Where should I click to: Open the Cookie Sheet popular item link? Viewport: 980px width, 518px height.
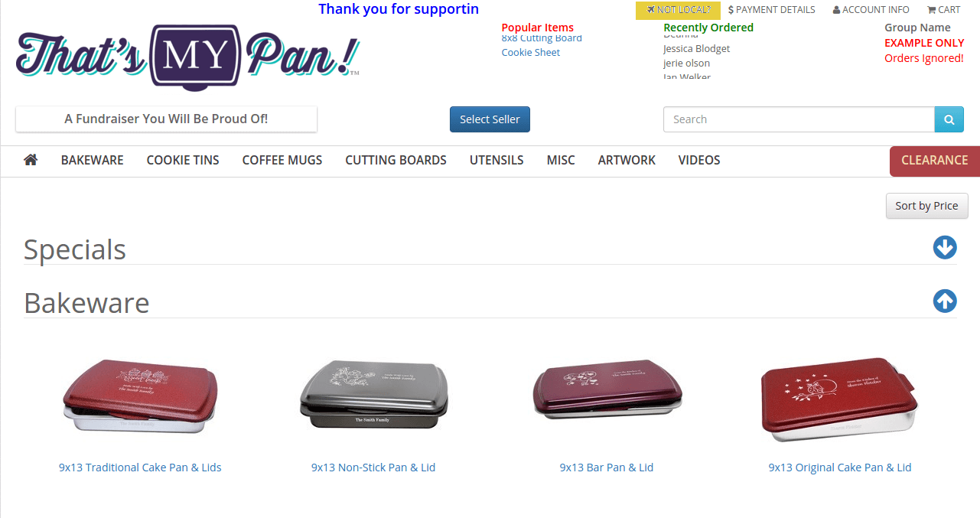click(x=531, y=52)
